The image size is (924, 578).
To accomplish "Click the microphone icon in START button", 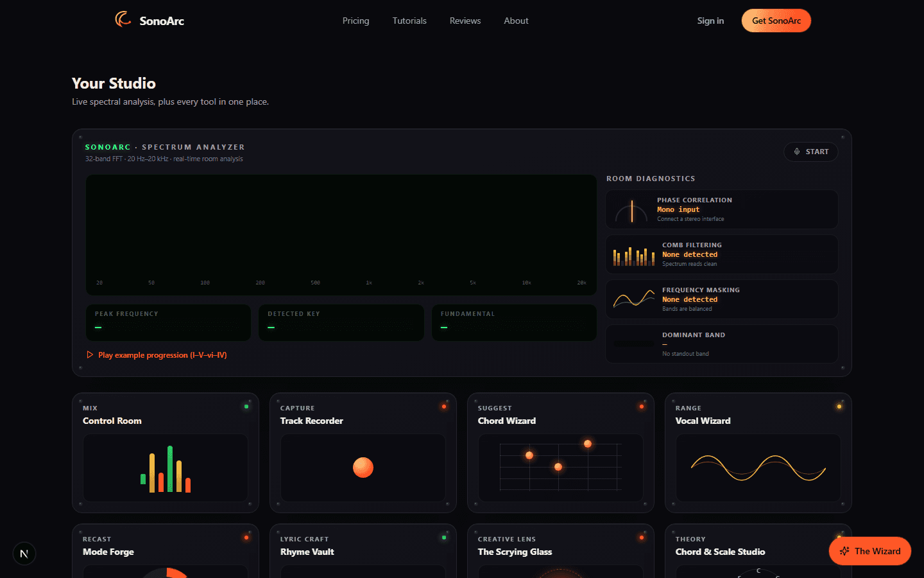I will pos(797,152).
